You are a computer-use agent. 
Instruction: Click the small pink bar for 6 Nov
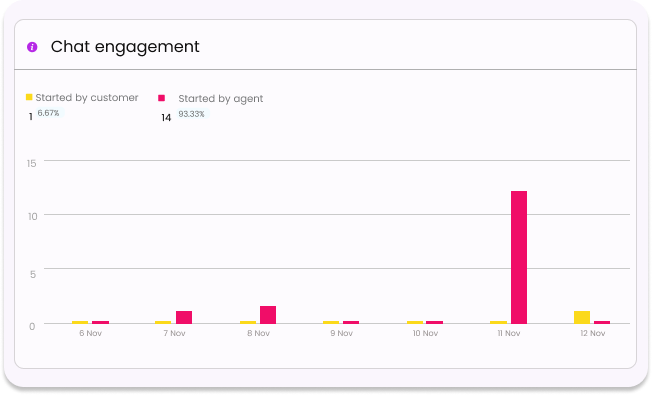coord(101,322)
